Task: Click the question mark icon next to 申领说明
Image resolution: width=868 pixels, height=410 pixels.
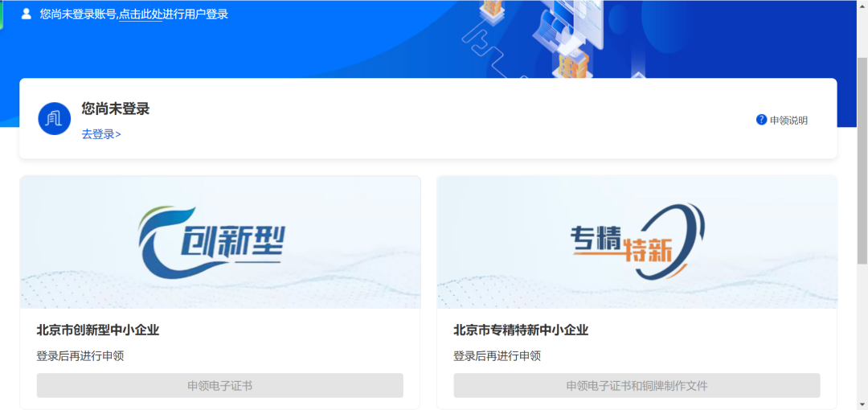Action: (762, 120)
